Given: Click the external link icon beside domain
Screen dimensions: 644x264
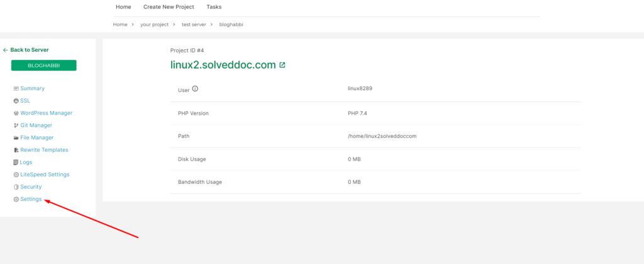Looking at the screenshot, I should [282, 65].
